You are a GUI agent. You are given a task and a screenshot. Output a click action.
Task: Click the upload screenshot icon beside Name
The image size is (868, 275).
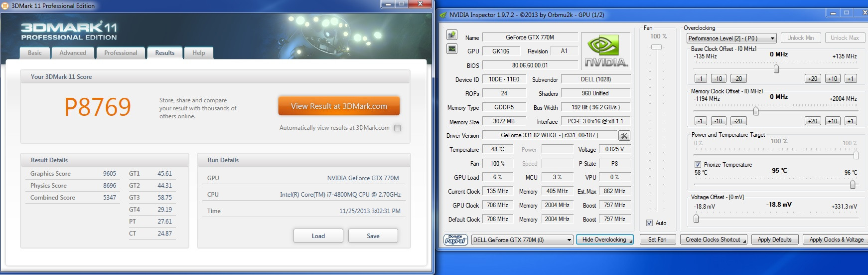coord(452,35)
